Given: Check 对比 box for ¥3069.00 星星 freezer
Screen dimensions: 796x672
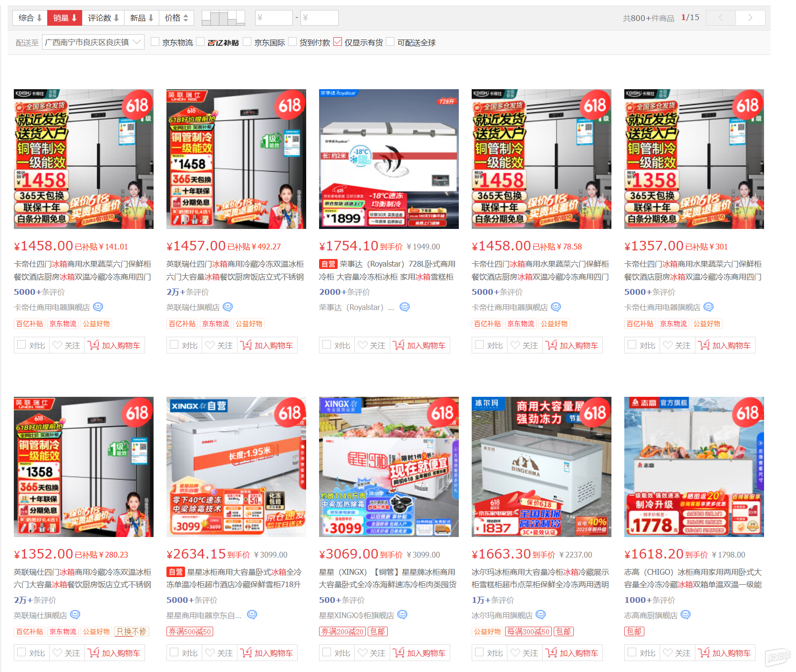Looking at the screenshot, I should 327,652.
